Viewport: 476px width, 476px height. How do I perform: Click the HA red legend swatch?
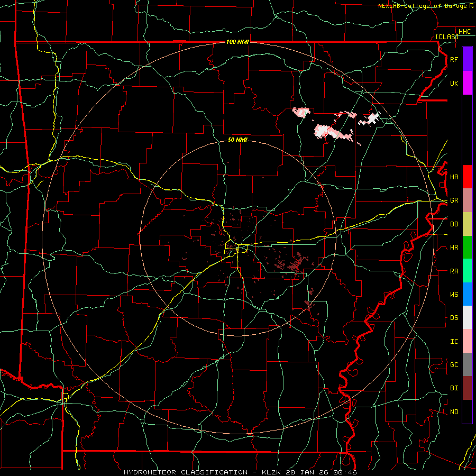coord(467,177)
